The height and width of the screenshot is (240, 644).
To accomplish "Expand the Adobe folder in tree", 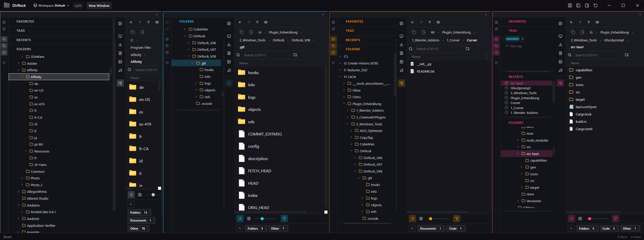I will [19, 63].
